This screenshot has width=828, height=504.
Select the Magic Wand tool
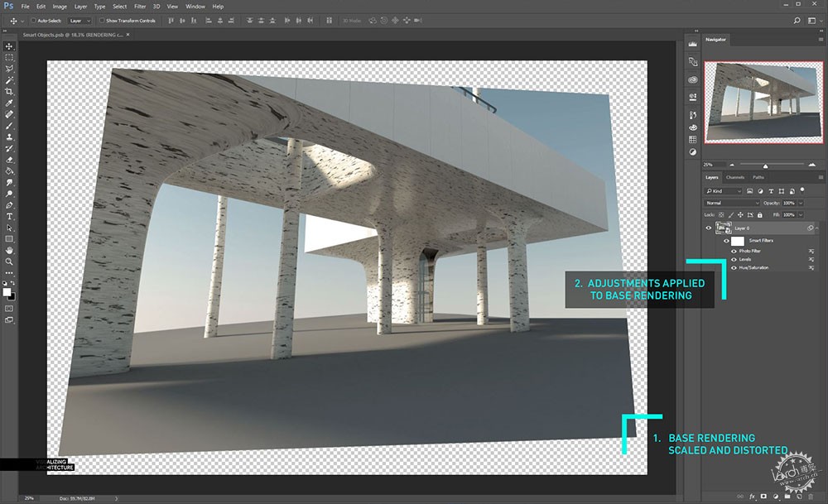point(9,80)
